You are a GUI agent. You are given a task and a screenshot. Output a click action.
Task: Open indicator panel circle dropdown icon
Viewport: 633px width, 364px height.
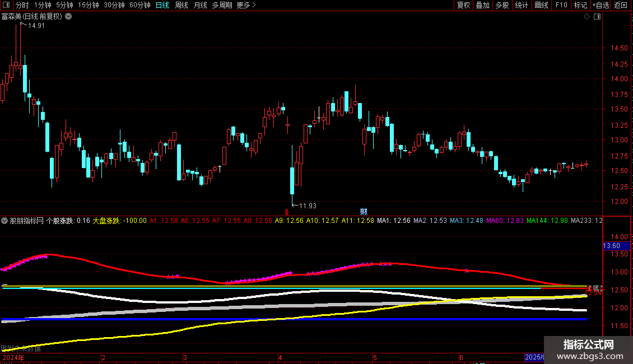click(4, 221)
